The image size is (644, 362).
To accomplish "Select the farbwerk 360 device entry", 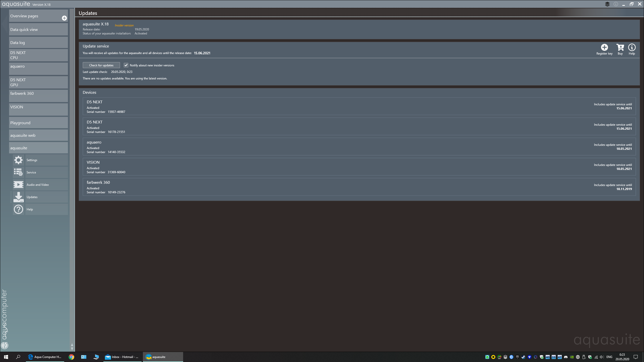I will (x=359, y=187).
